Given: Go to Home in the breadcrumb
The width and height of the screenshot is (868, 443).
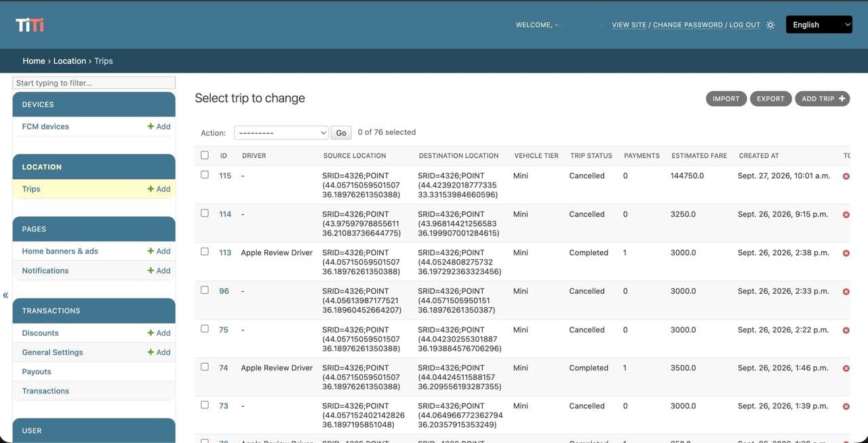Looking at the screenshot, I should [x=34, y=61].
